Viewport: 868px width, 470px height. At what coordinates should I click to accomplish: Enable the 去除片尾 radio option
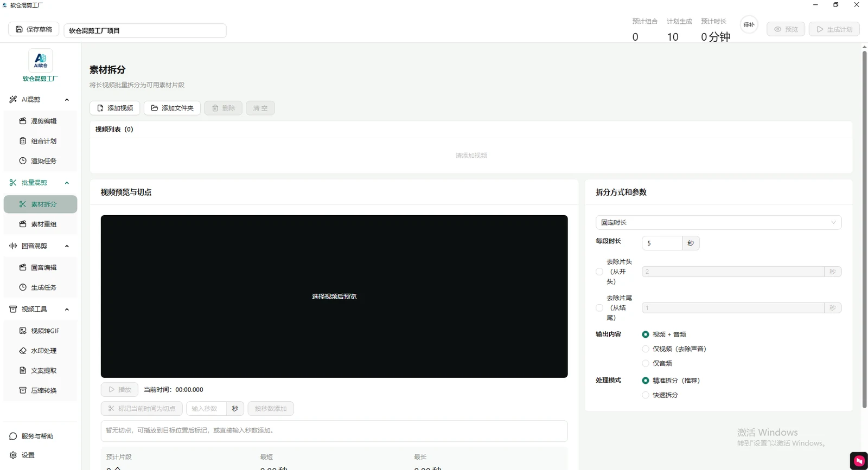599,308
